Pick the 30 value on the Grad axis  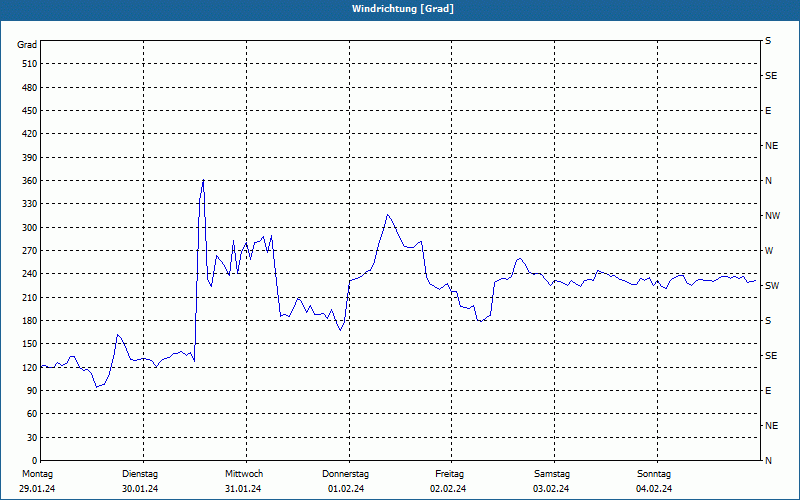pos(31,438)
